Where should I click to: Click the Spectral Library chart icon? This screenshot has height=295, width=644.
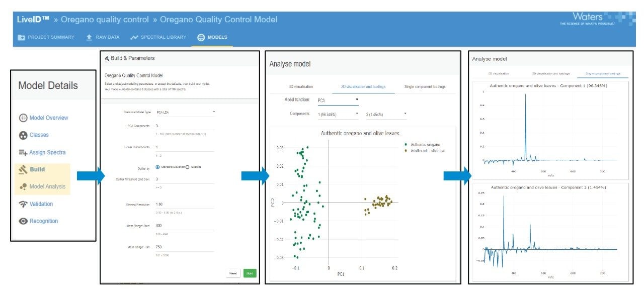click(x=134, y=37)
